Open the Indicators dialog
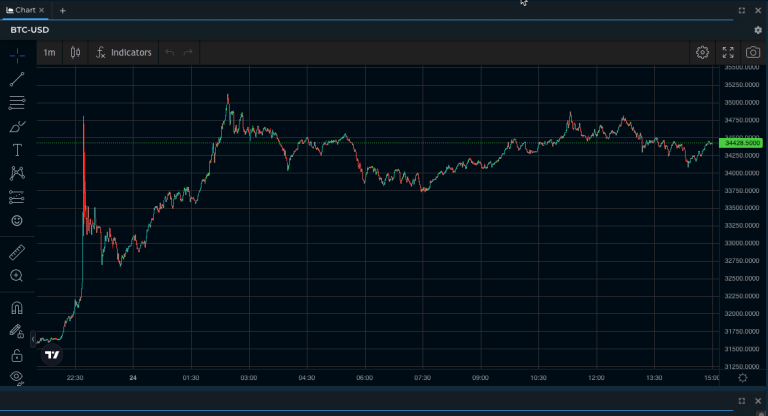 123,52
